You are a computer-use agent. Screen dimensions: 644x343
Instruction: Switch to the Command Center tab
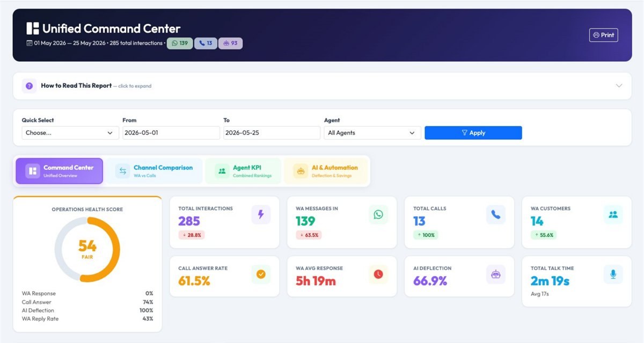60,171
